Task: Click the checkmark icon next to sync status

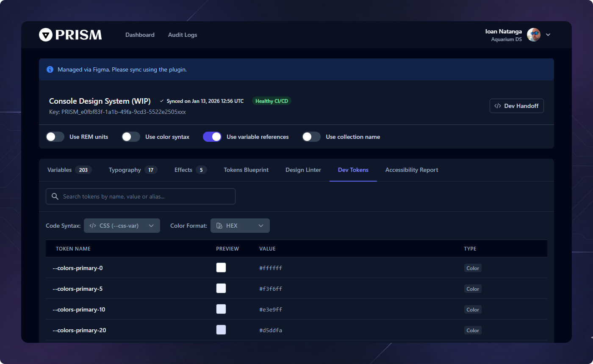Action: 162,101
